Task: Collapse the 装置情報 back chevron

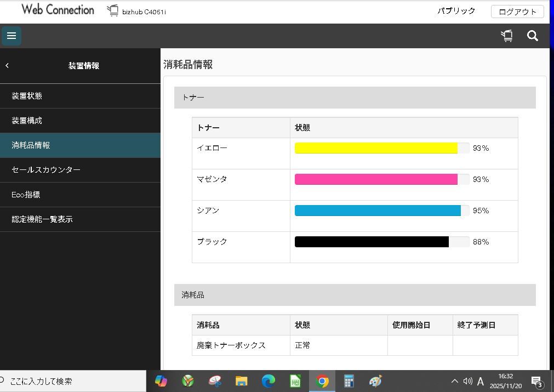Action: coord(7,65)
